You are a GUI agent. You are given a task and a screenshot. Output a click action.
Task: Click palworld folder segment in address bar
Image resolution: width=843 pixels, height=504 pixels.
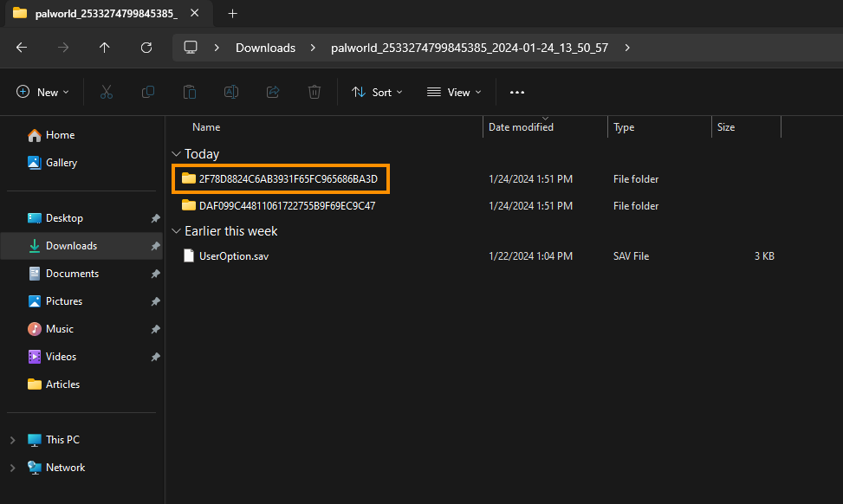tap(470, 48)
